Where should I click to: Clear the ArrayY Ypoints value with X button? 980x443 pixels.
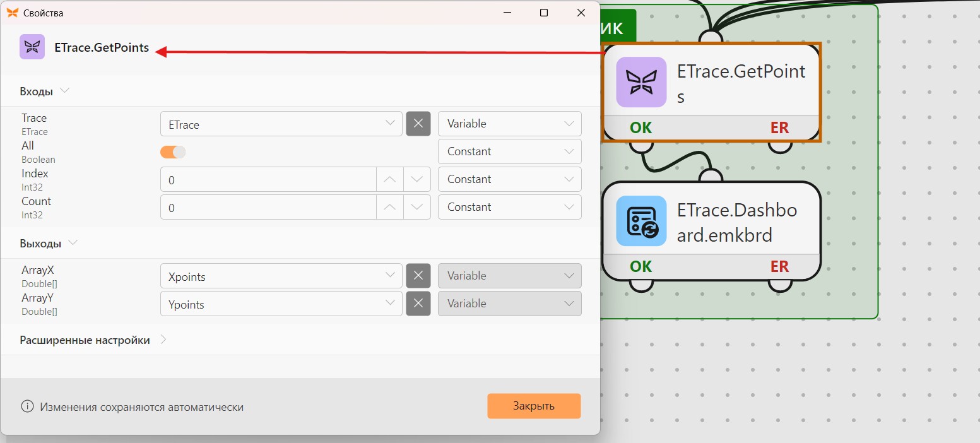point(418,304)
